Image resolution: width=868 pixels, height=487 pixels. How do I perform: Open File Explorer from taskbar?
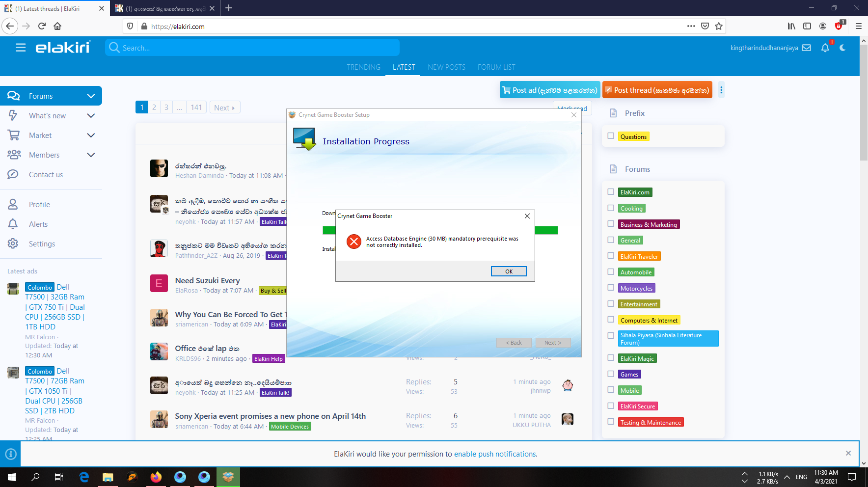tap(108, 477)
